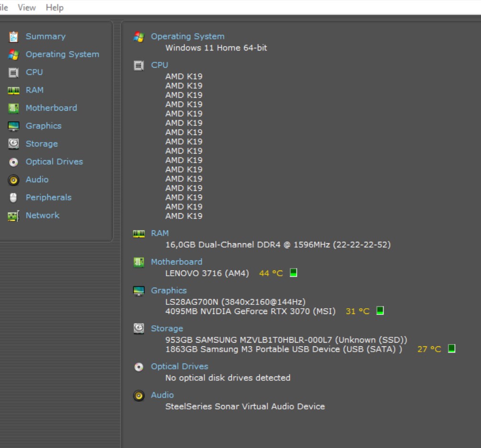Click the Optical Drives heading link in summary
The image size is (481, 448).
point(179,366)
